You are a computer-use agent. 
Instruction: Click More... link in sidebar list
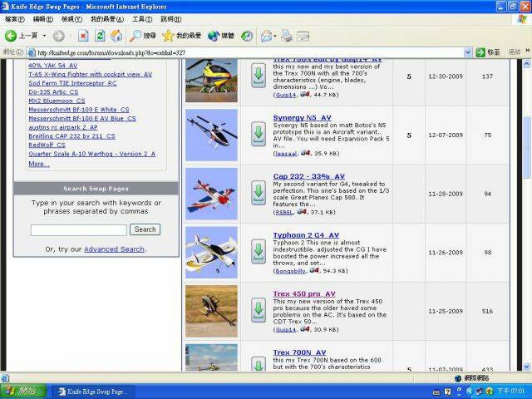(39, 164)
